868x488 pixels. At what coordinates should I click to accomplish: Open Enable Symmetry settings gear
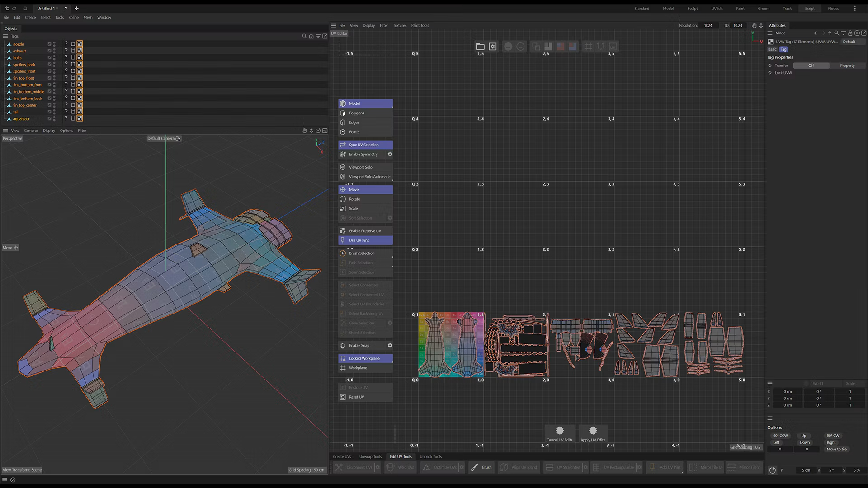click(390, 155)
